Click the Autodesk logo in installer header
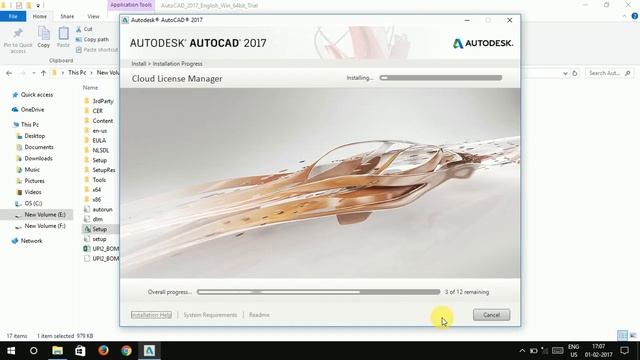The image size is (640, 360). 483,43
